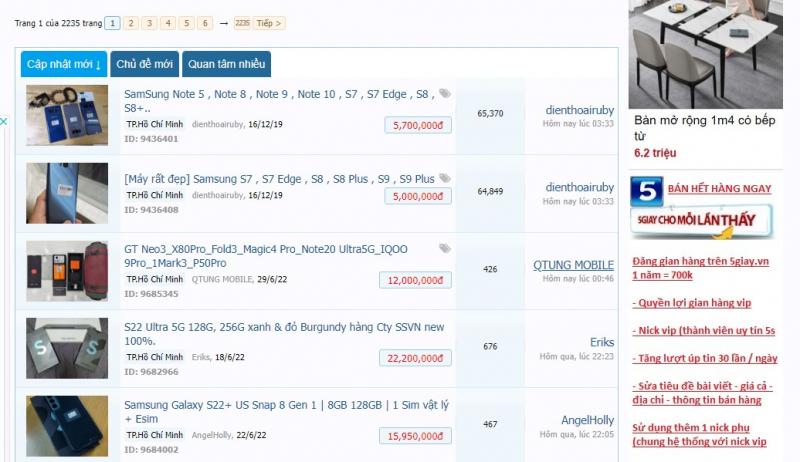Click the 5giay logo in the sidebar
800x462 pixels.
[646, 191]
